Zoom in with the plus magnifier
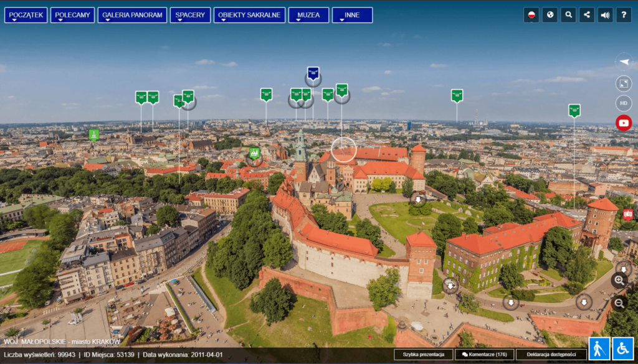 coord(619,280)
